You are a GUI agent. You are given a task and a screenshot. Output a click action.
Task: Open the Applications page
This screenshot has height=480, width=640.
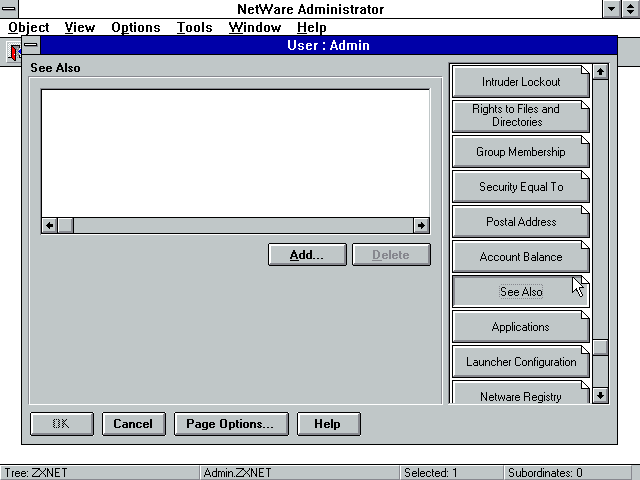tap(520, 327)
